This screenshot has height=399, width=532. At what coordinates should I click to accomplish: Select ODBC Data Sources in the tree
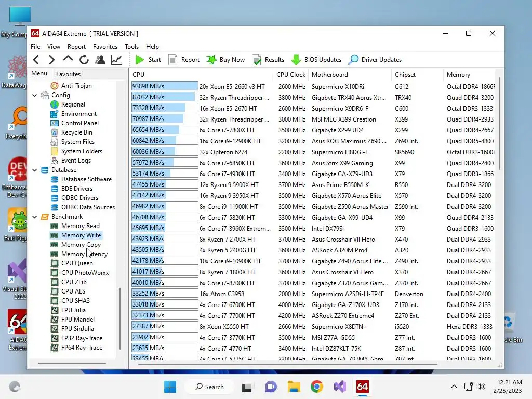click(x=83, y=207)
